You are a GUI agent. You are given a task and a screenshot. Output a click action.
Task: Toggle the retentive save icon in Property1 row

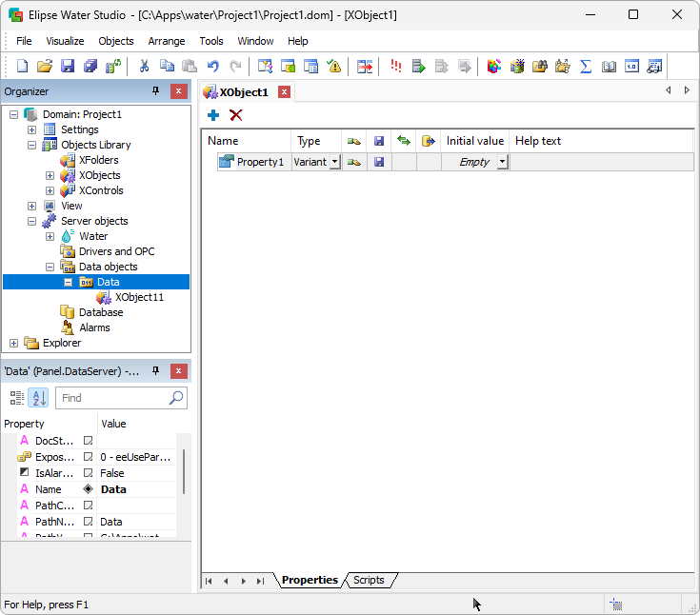[x=379, y=162]
